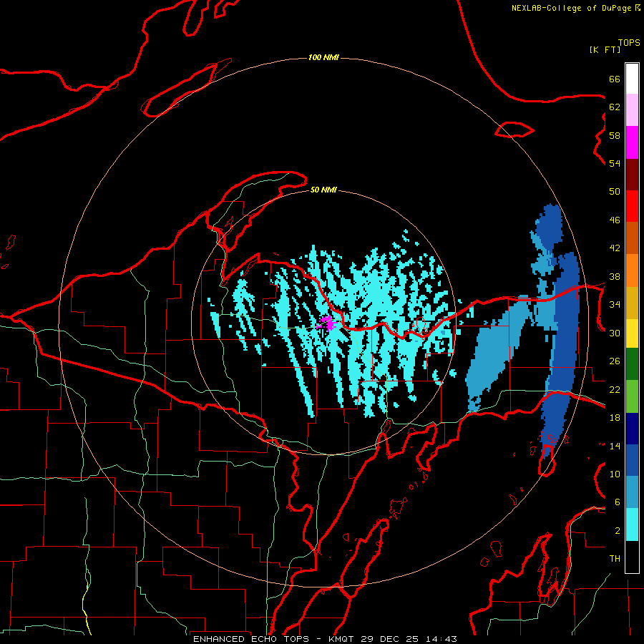Click the 22 legend value
The height and width of the screenshot is (644, 644).
615,389
